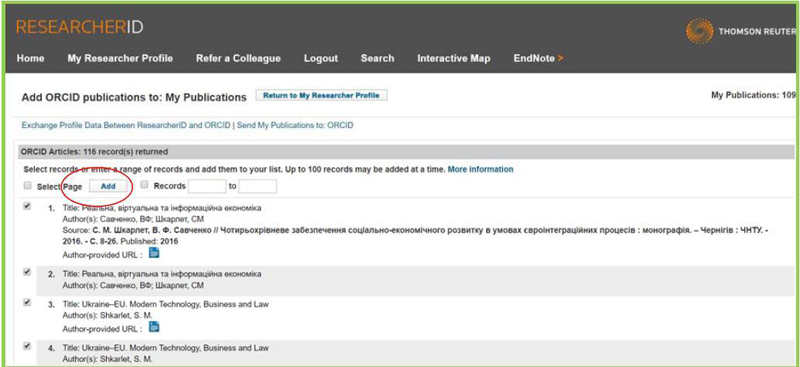Open My Researcher Profile menu item

click(120, 58)
